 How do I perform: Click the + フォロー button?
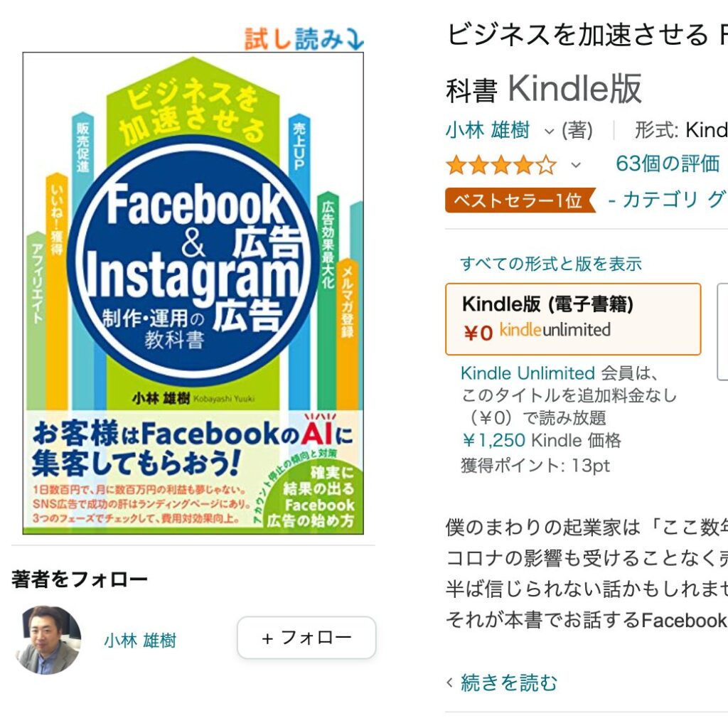(306, 638)
